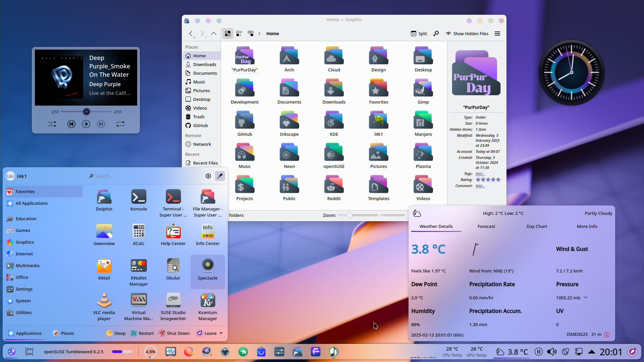Switch Dolphin to icons view mode
Screen dimensions: 644x362
(x=228, y=34)
